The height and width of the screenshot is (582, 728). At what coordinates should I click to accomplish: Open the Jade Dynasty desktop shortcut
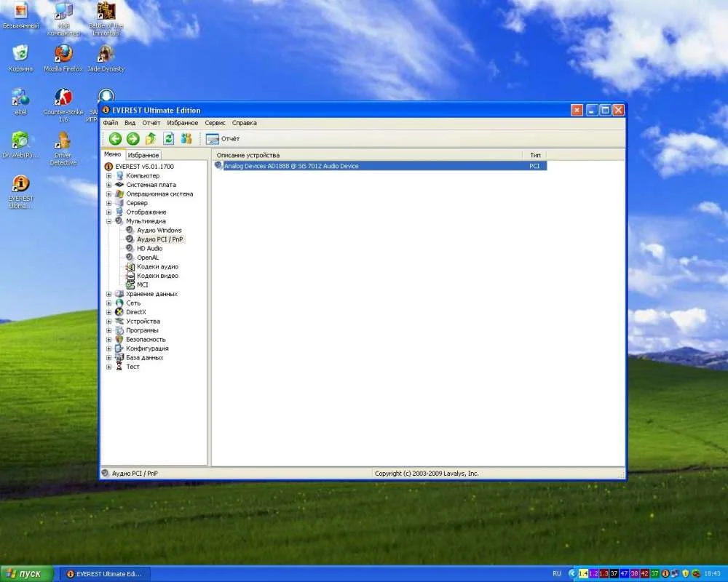106,58
